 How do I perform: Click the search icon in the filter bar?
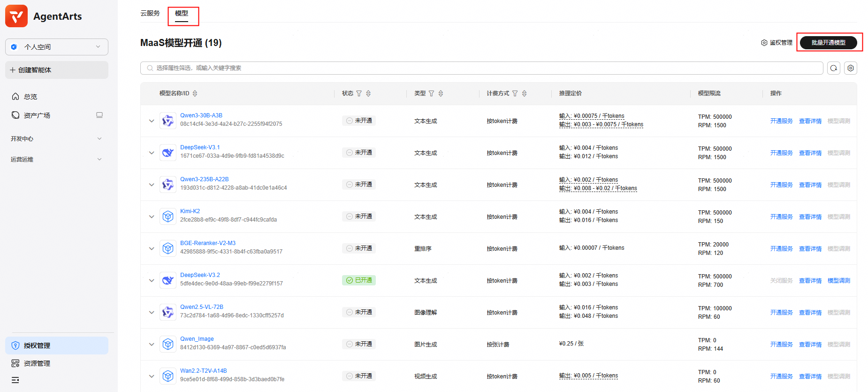[150, 68]
